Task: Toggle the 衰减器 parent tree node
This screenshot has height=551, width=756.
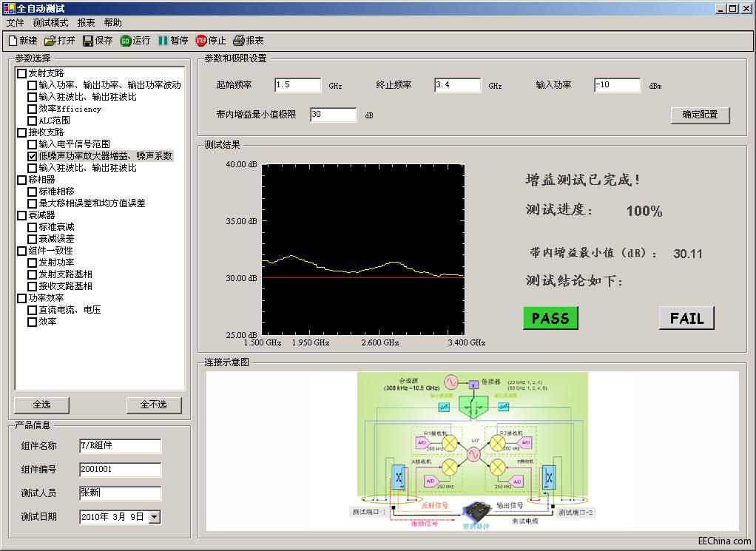Action: coord(21,215)
